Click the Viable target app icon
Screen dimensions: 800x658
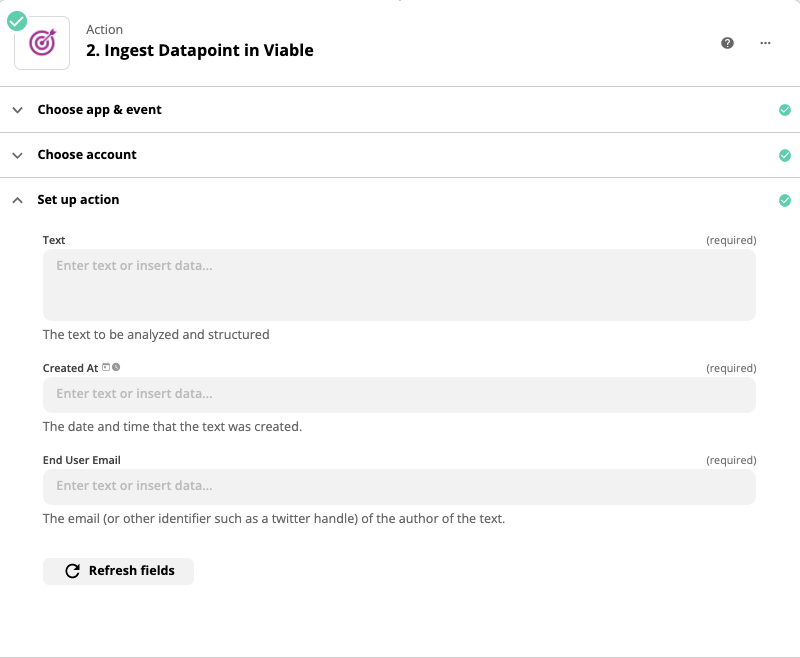42,43
